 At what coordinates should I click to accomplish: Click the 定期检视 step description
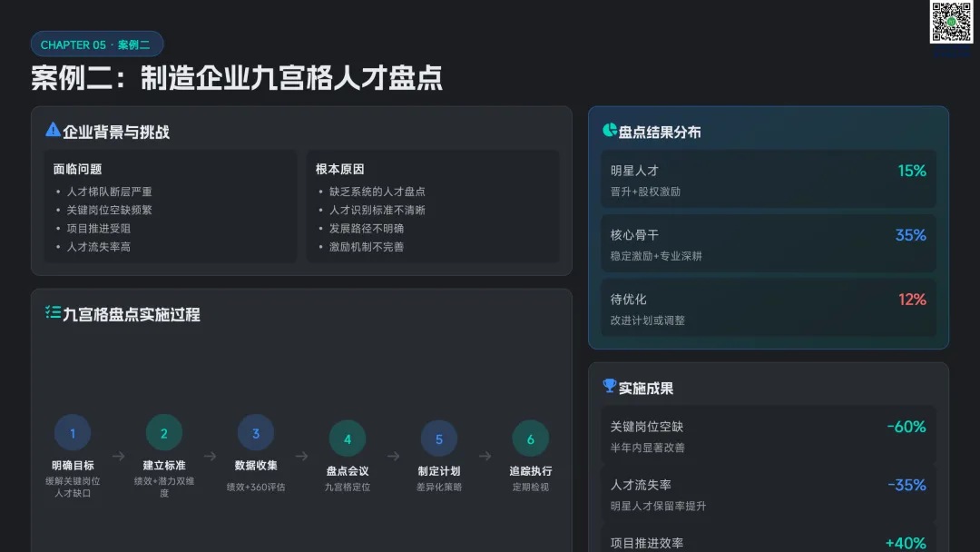pos(531,487)
